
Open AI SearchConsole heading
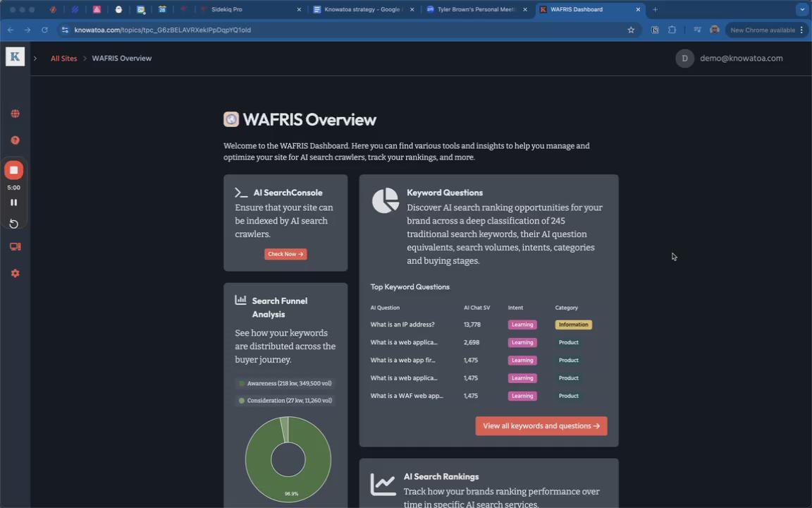pyautogui.click(x=288, y=193)
